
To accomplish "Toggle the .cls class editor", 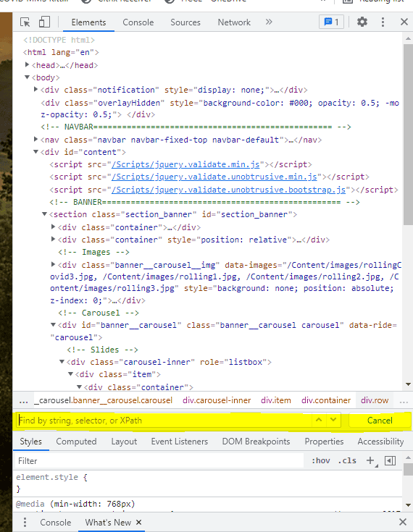I will 347,460.
